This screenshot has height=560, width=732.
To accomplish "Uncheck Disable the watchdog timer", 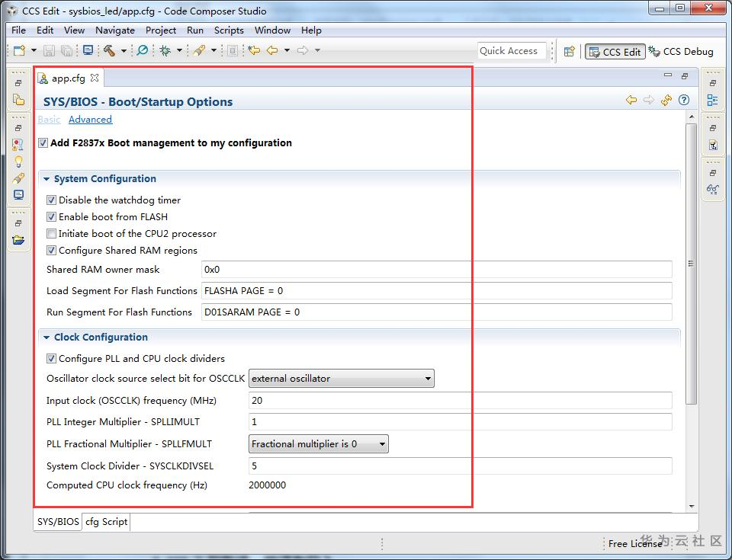I will click(52, 200).
